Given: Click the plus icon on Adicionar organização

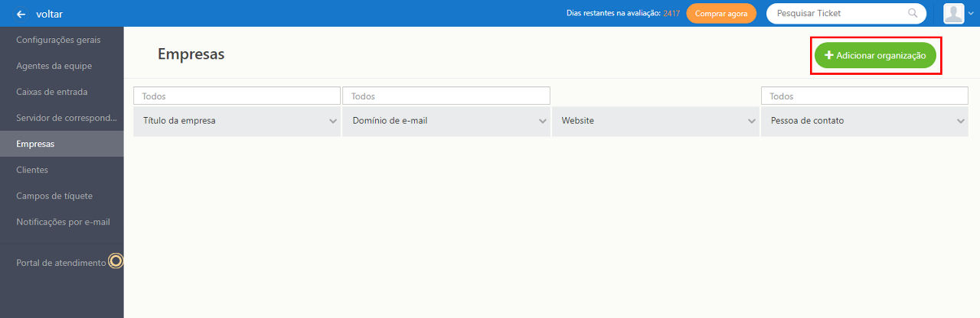Looking at the screenshot, I should click(x=828, y=56).
